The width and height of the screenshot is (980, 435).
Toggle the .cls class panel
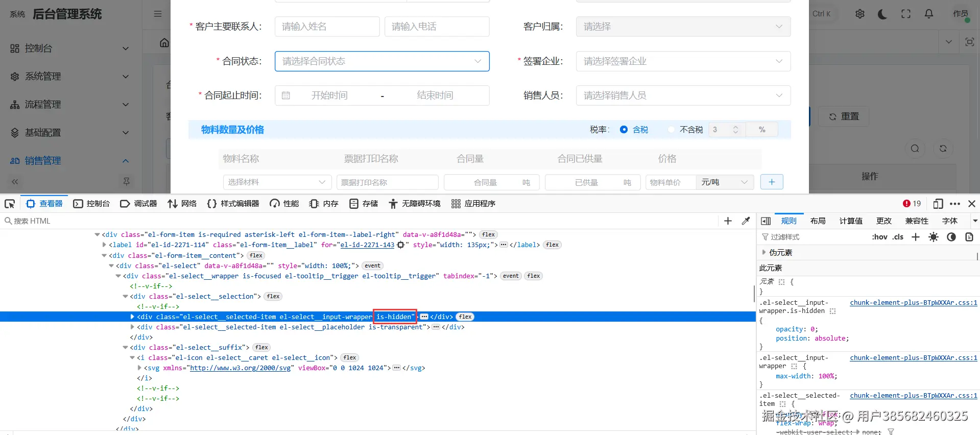[898, 237]
